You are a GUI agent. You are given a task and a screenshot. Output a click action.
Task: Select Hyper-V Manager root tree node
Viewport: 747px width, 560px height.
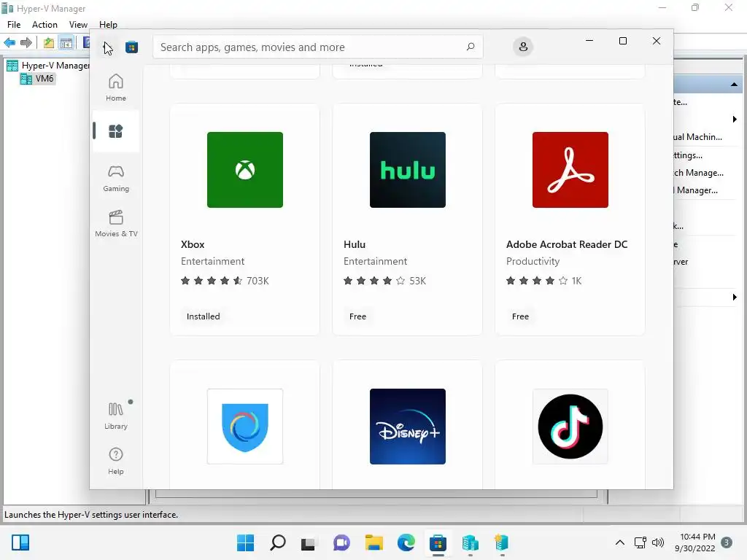click(x=48, y=65)
